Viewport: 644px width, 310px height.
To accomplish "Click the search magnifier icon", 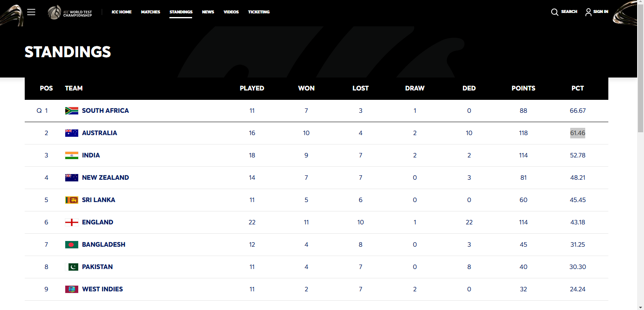I will point(555,12).
